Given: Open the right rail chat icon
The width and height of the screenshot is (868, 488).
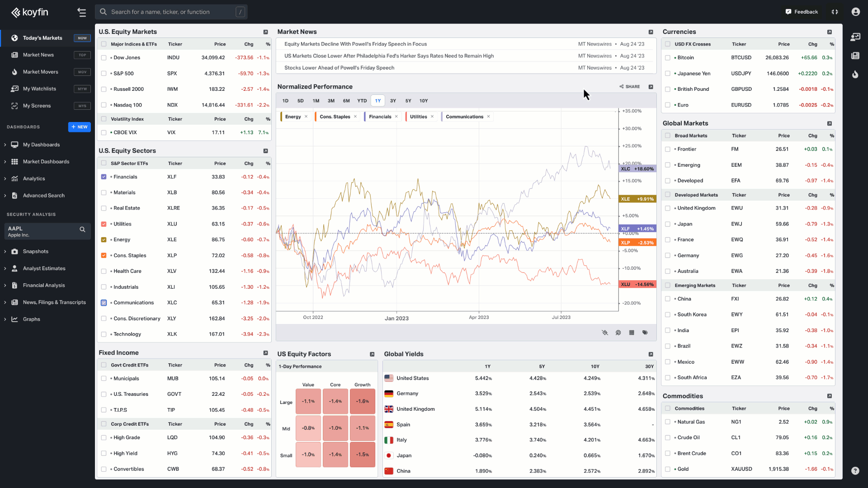Looking at the screenshot, I should 855,37.
